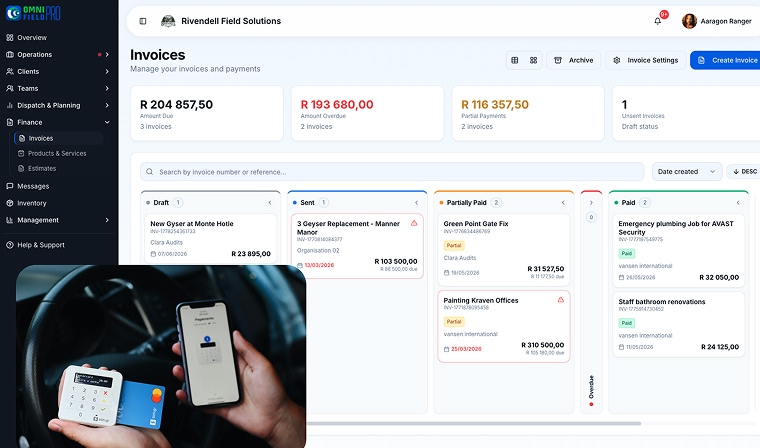The height and width of the screenshot is (448, 760).
Task: Click the Teams sidebar icon
Action: (9, 88)
